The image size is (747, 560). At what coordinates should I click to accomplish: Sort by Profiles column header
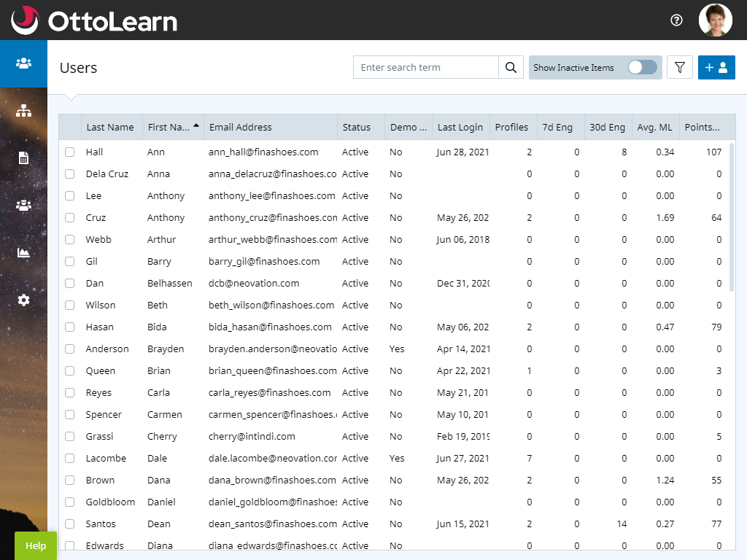pyautogui.click(x=513, y=127)
